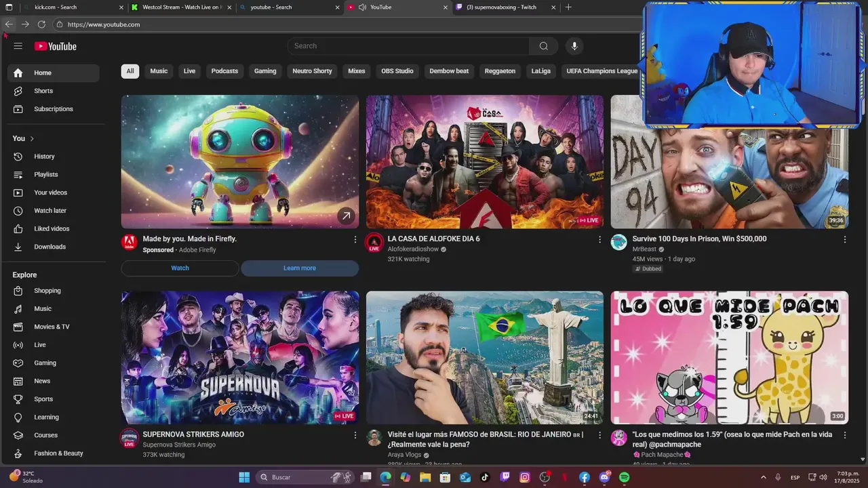Explore News in the sidebar
This screenshot has height=488, width=868.
tap(54, 381)
